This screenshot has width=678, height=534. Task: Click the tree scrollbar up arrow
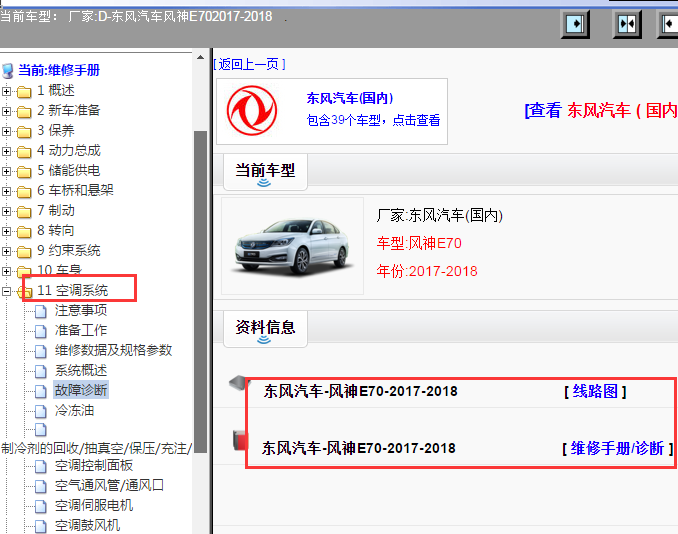click(x=200, y=57)
